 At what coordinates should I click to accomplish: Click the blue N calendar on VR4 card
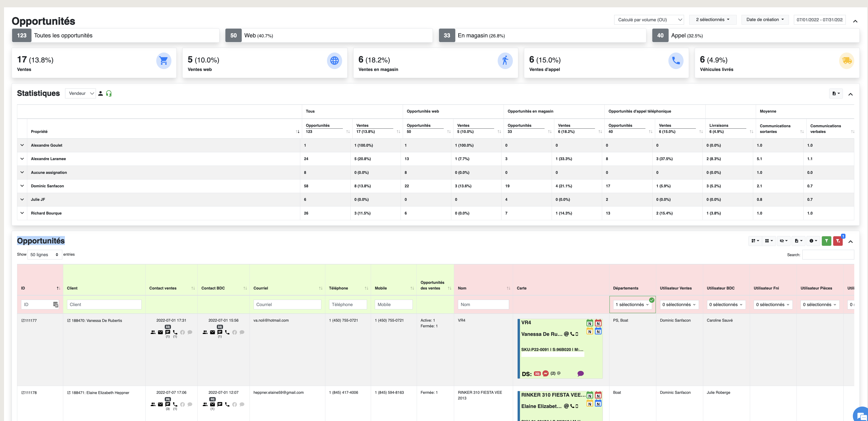[x=598, y=331]
